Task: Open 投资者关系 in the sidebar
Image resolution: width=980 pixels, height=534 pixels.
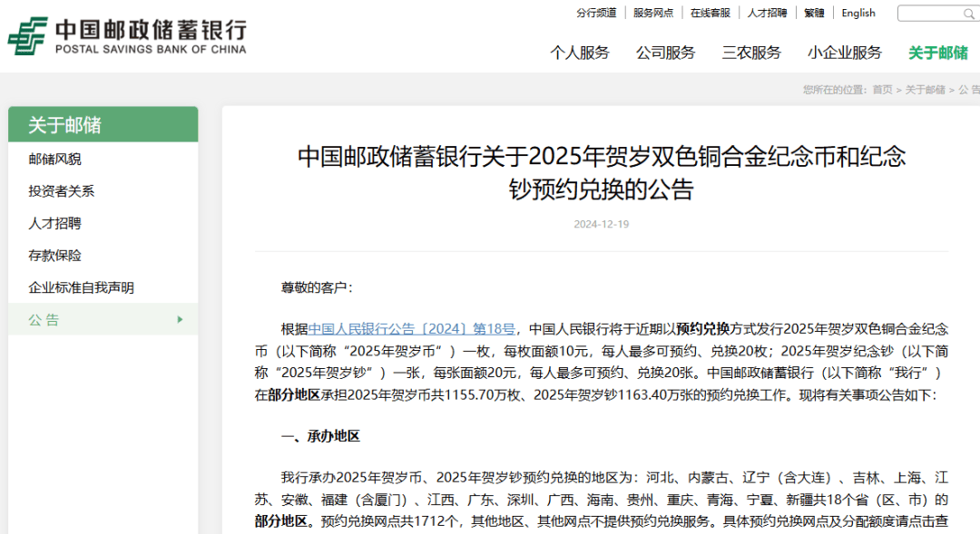Action: click(62, 191)
